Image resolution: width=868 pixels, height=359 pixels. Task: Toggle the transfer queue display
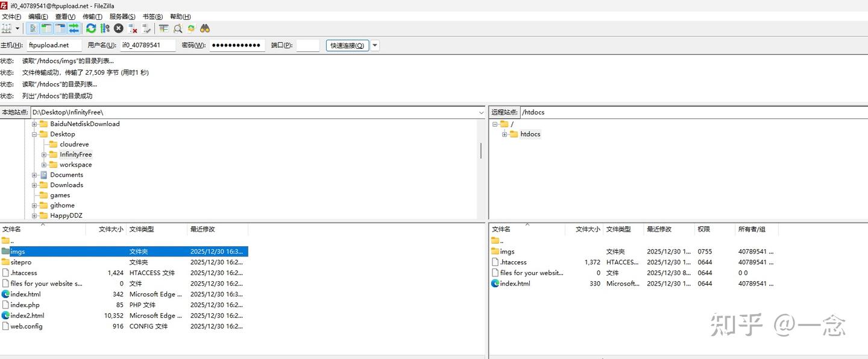click(74, 28)
